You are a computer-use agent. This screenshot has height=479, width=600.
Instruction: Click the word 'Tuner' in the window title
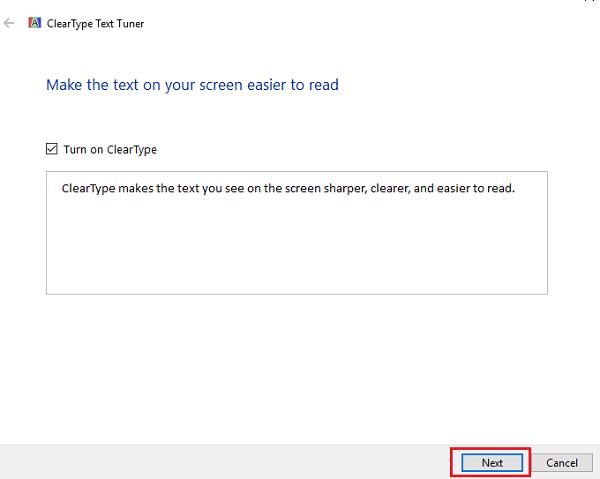tap(129, 24)
